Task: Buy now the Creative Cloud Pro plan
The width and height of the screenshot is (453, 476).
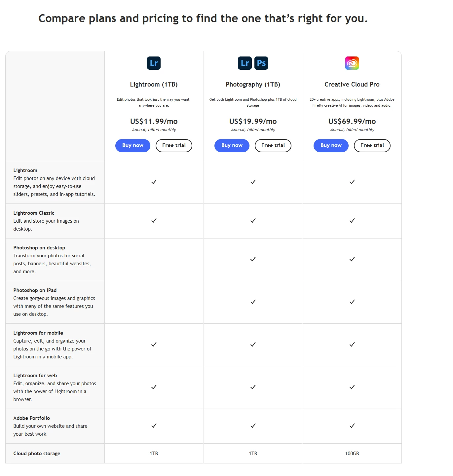Action: click(x=331, y=146)
